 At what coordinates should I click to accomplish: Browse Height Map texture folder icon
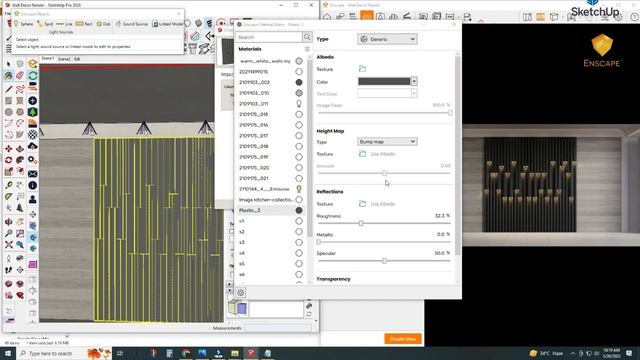(x=362, y=154)
